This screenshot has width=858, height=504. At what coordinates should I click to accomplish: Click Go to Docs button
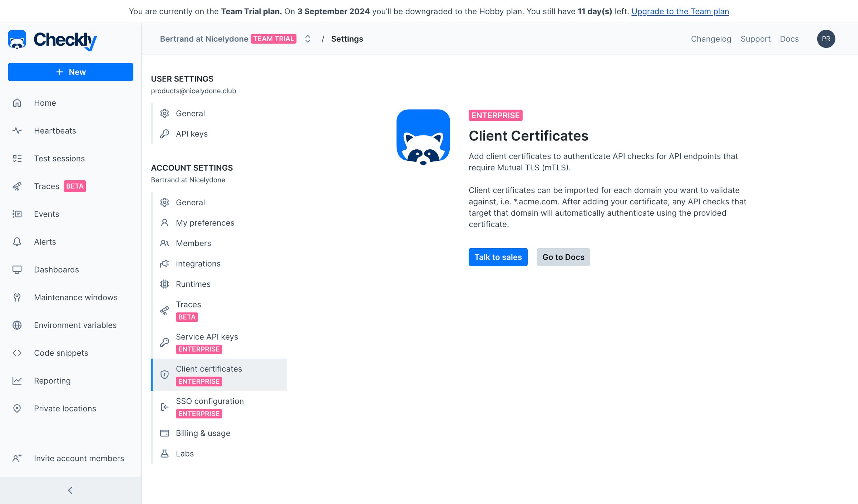[563, 257]
